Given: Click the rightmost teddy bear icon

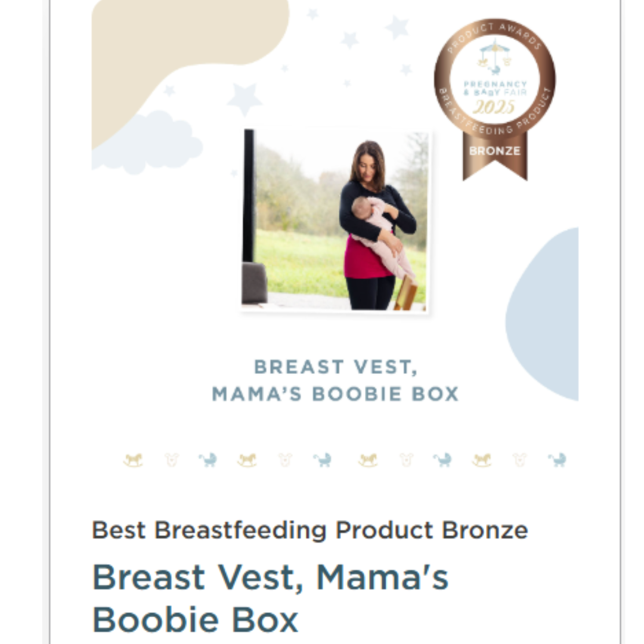Looking at the screenshot, I should pos(519,460).
